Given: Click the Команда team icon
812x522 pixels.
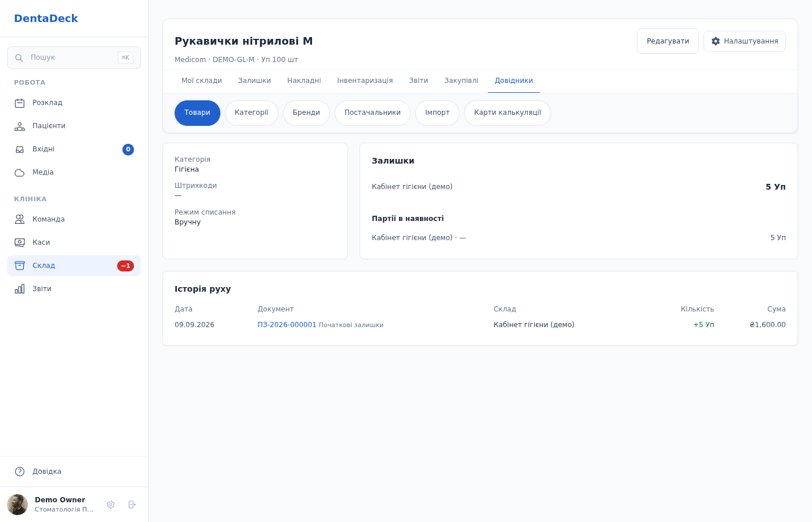Looking at the screenshot, I should pos(20,219).
